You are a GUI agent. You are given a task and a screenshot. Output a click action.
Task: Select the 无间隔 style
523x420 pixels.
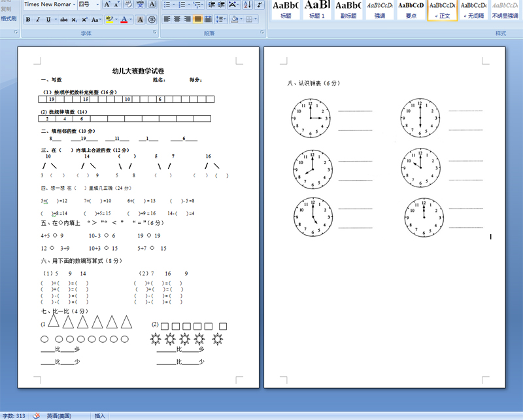[473, 10]
